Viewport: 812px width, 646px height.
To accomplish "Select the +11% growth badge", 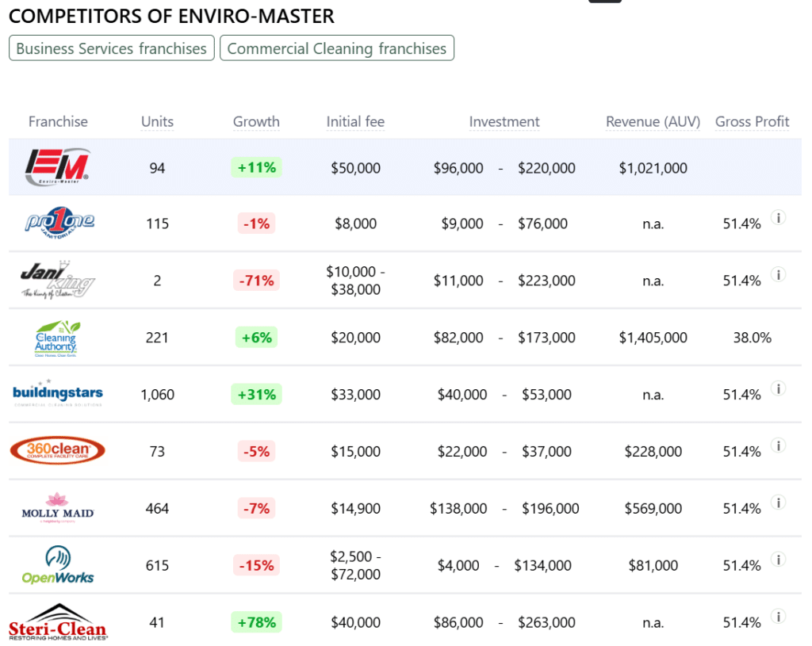I will coord(256,167).
